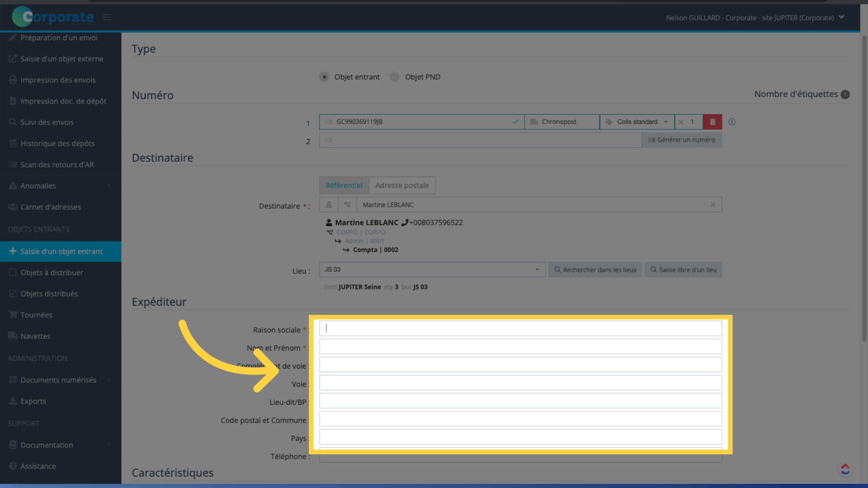The height and width of the screenshot is (488, 868).
Task: Click the delete parcel icon (red trash)
Action: tap(712, 122)
